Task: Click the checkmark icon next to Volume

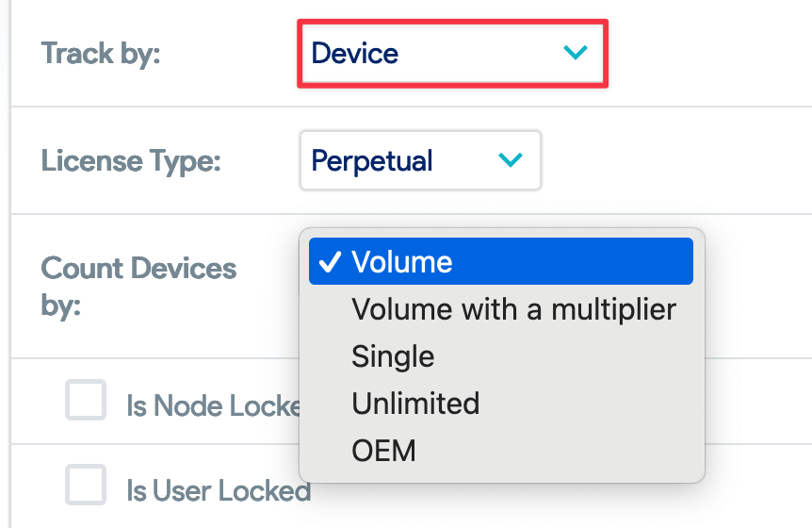Action: click(x=330, y=262)
